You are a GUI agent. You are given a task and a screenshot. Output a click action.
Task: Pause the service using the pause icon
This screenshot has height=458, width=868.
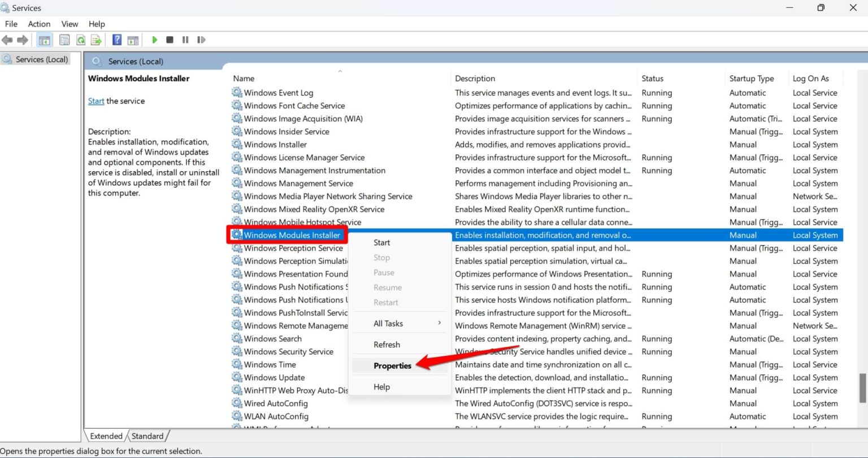tap(185, 40)
